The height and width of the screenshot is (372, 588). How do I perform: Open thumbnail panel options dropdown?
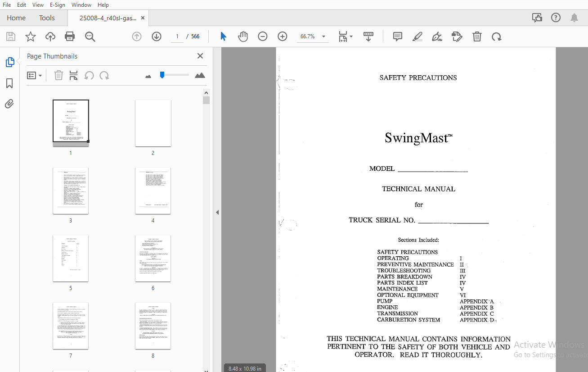coord(34,75)
